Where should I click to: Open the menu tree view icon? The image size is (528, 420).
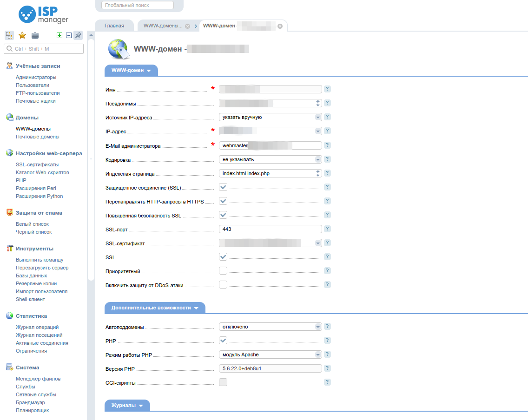(9, 35)
